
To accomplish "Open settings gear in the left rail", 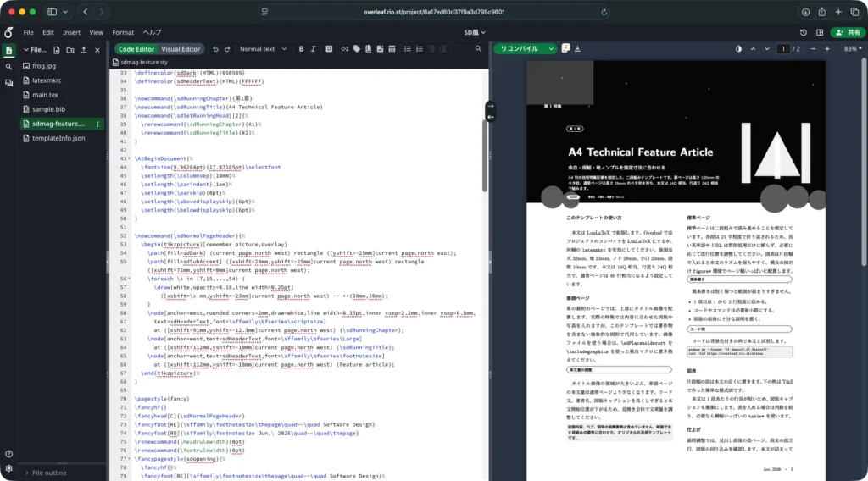I will pos(8,468).
